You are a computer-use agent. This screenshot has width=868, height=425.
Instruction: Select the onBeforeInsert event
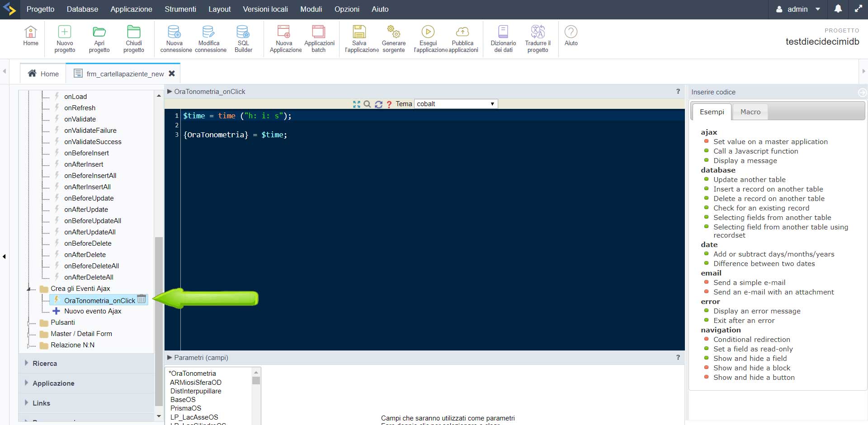tap(86, 153)
